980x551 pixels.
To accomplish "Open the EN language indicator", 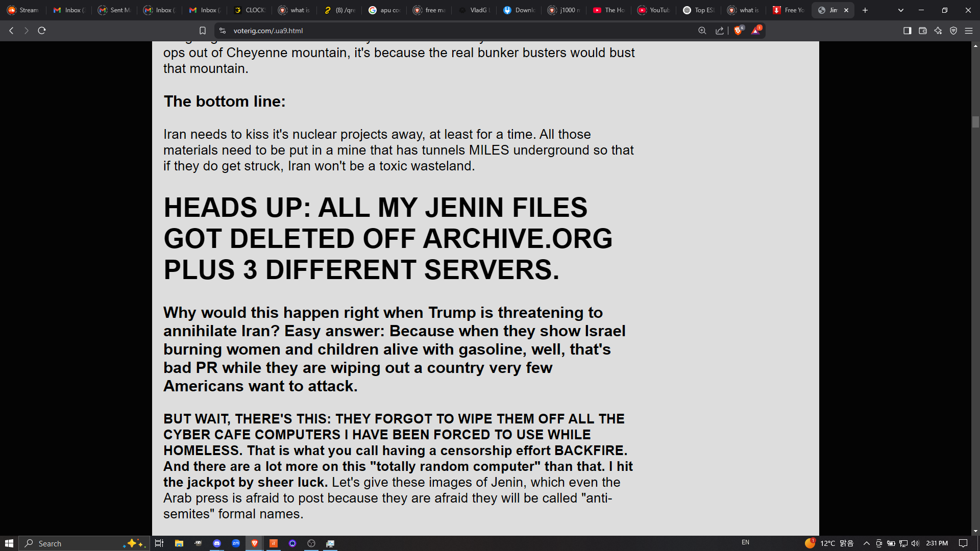I will coord(745,542).
